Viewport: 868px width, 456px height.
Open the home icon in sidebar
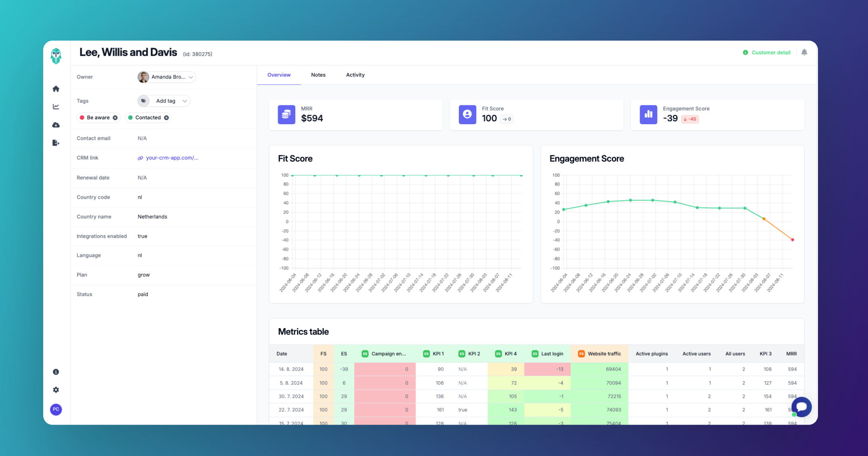tap(56, 89)
